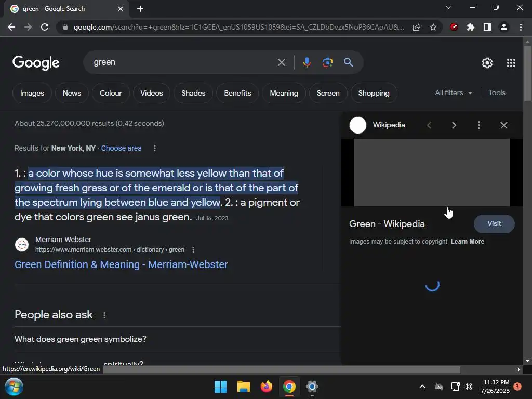Click the Merriam-Webster favicon
This screenshot has height=399, width=532.
coord(22,245)
